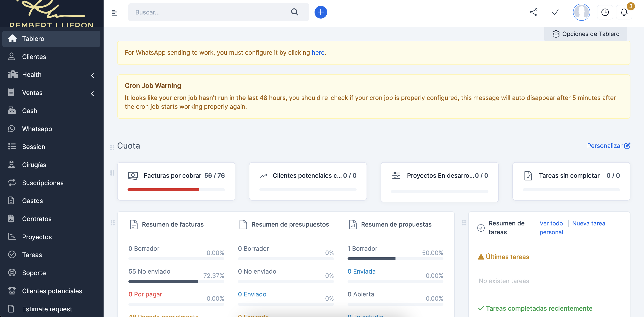The width and height of the screenshot is (644, 317).
Task: Click the '0 Por pagar' invoice link
Action: pyautogui.click(x=145, y=294)
